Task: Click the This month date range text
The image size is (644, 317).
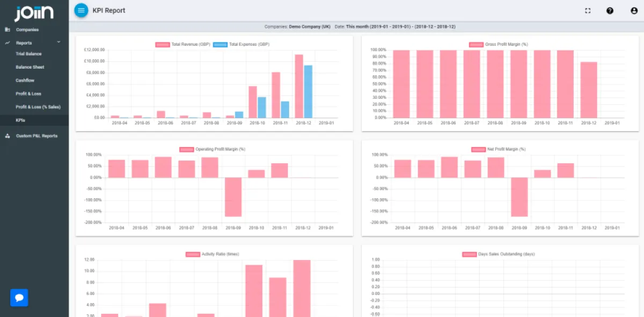Action: click(x=401, y=26)
